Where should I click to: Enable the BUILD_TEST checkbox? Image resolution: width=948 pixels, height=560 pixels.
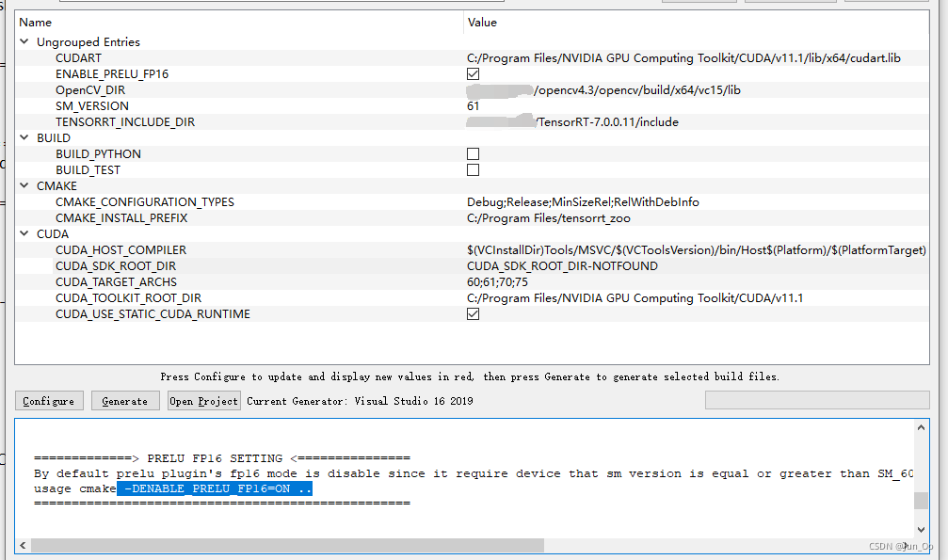pyautogui.click(x=473, y=169)
